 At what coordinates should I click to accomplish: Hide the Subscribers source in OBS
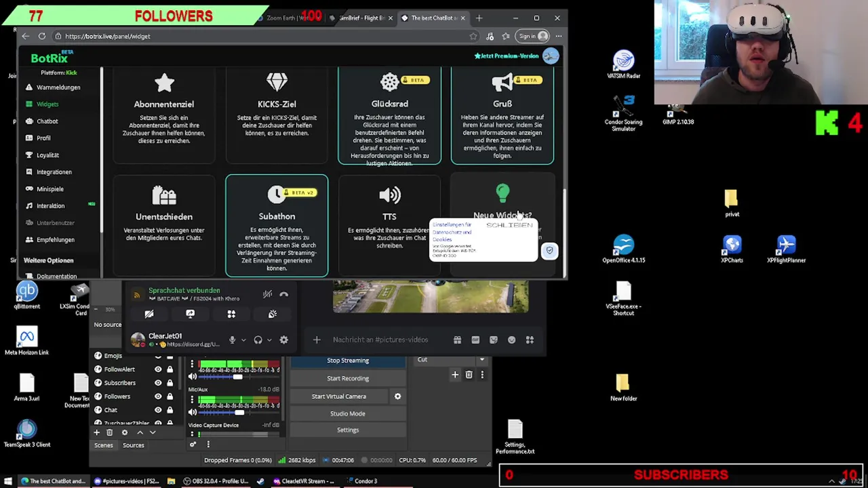(158, 383)
